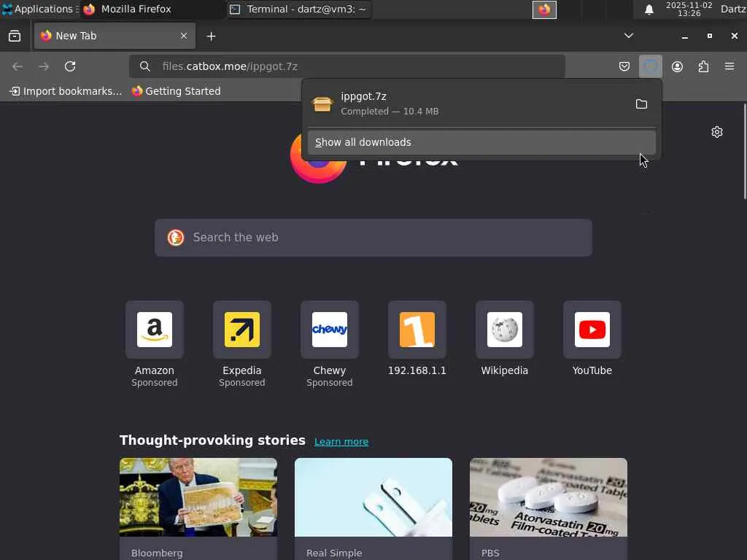Go back with the back arrow
Image resolution: width=747 pixels, height=560 pixels.
[18, 66]
